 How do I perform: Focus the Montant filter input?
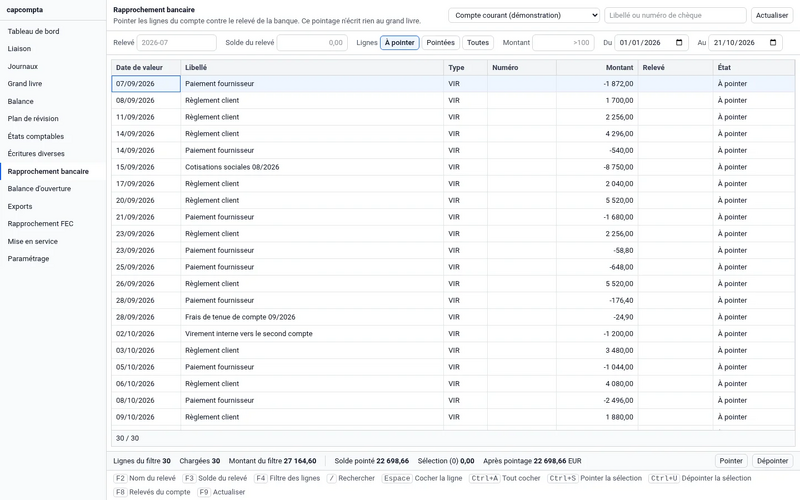563,42
